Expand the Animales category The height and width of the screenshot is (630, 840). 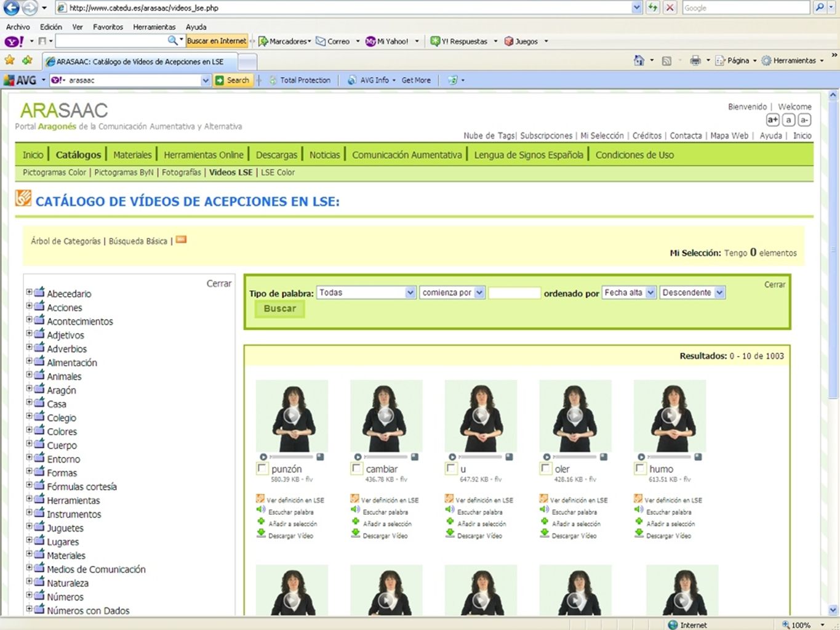[29, 374]
